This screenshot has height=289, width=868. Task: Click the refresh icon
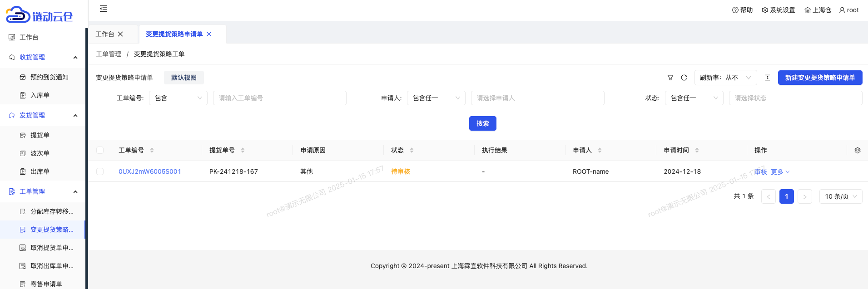click(x=684, y=78)
